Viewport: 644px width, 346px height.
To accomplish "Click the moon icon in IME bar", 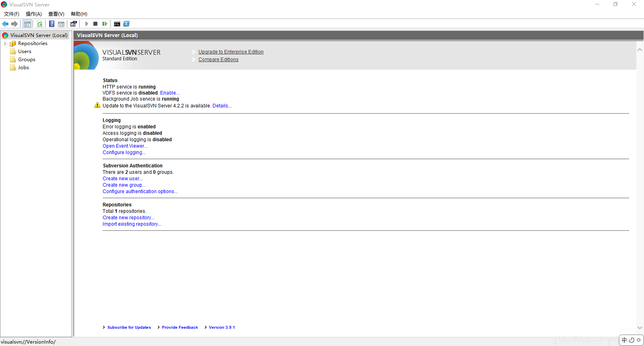I will 632,340.
